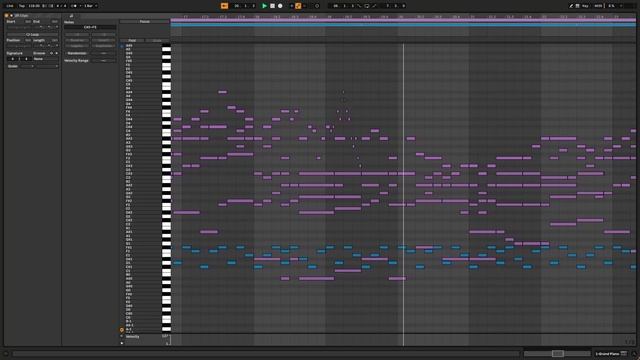Toggle the Computer MIDI Keyboard icon

pos(578,6)
